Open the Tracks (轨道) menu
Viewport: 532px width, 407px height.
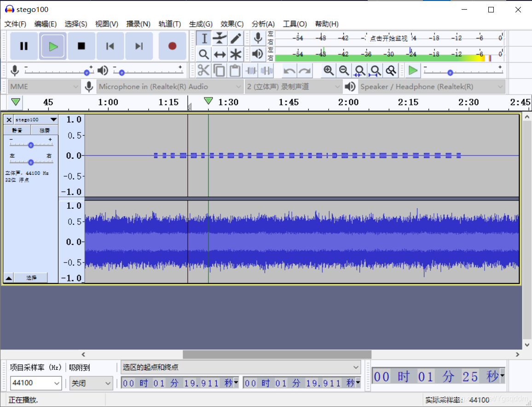[170, 24]
